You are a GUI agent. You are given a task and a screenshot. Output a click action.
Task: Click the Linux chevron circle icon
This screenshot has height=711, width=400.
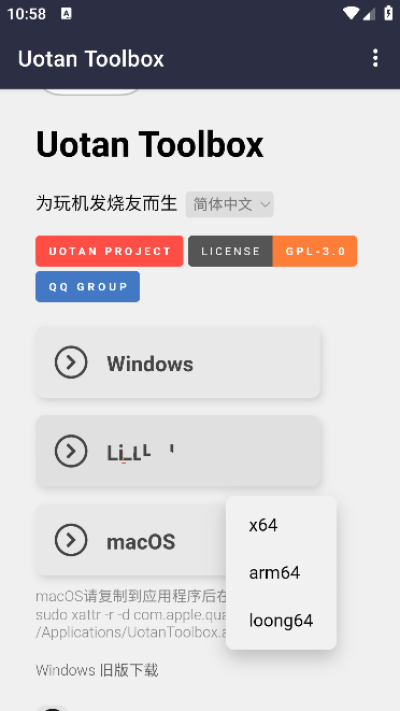71,451
